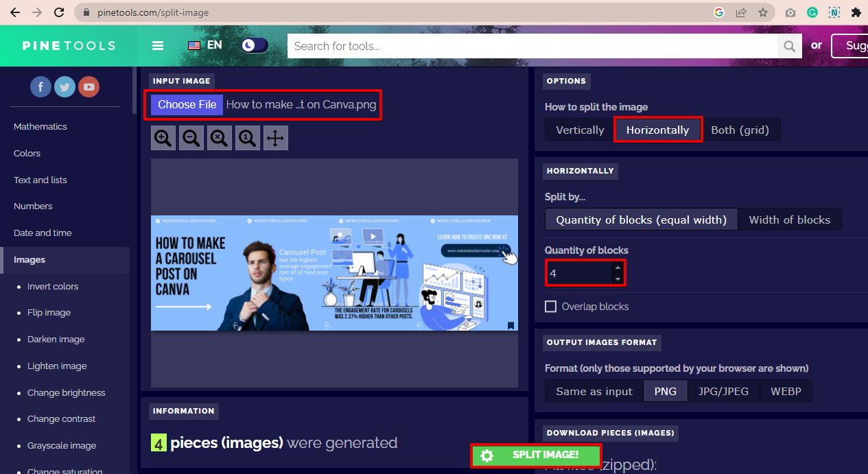868x474 pixels.
Task: Click zoom fit icon
Action: [220, 138]
